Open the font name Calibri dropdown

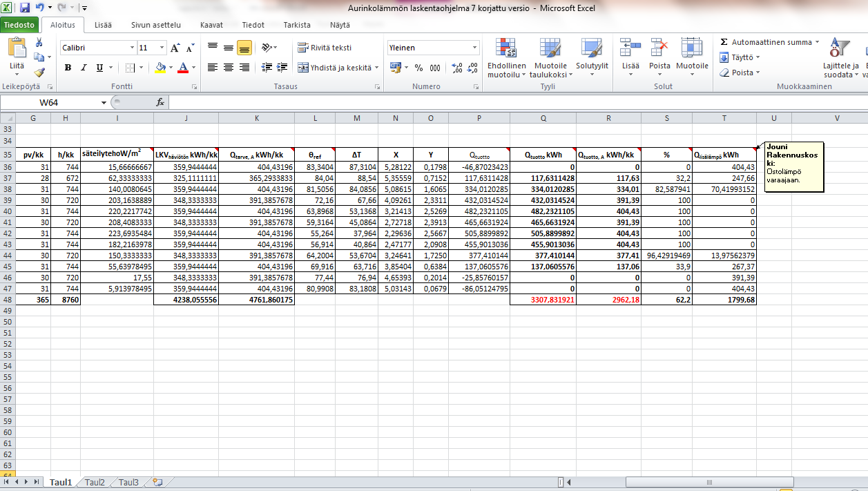(132, 48)
